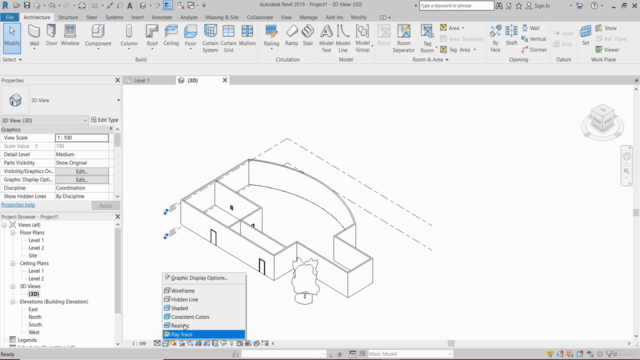Select the Room Separator tool

coord(404,38)
